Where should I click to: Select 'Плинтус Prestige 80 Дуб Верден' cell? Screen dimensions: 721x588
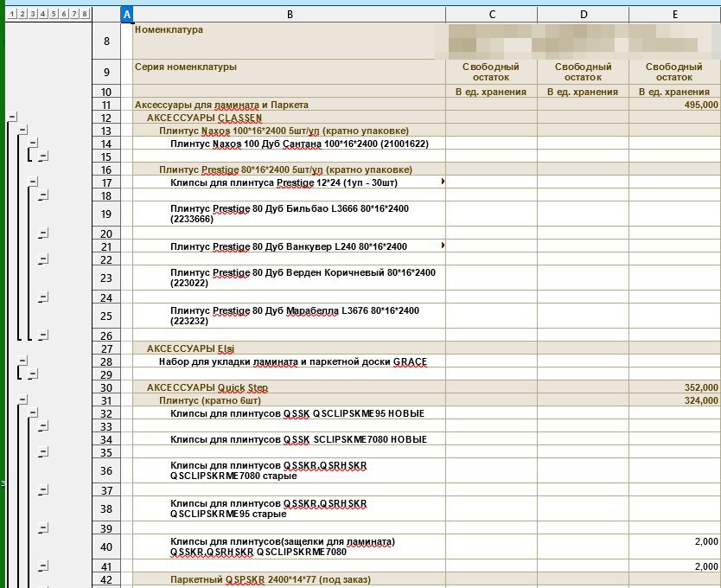290,278
